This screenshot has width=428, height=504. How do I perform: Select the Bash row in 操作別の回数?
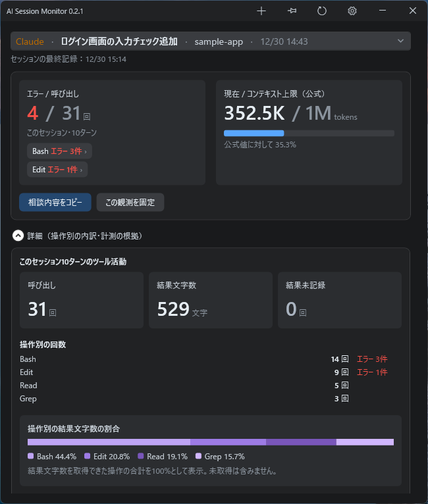(211, 359)
